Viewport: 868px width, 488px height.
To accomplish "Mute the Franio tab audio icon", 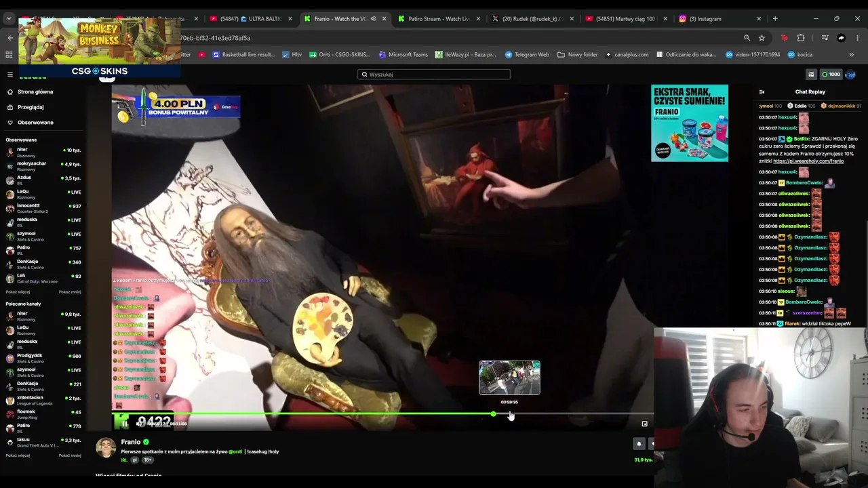I will [x=373, y=19].
